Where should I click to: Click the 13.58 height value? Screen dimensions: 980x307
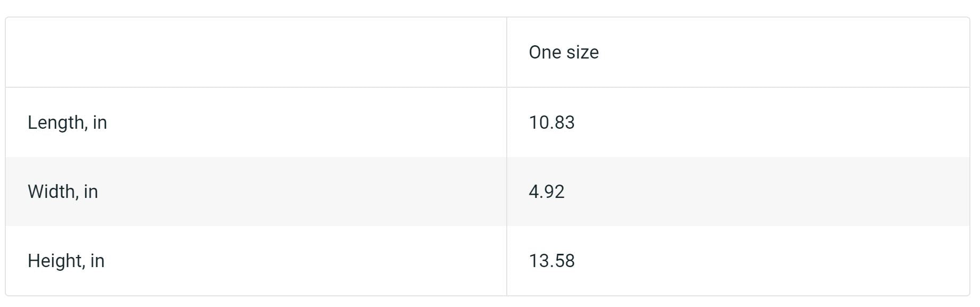pos(551,261)
